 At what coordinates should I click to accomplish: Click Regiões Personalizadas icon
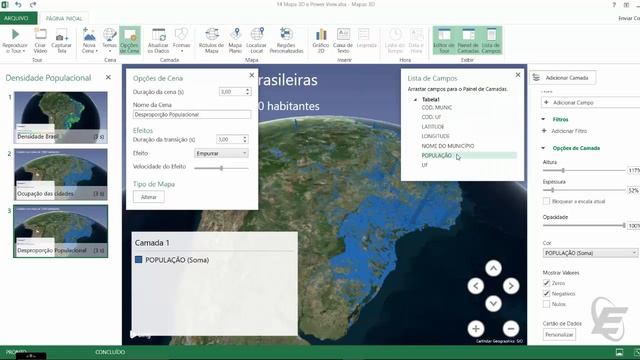[x=286, y=34]
